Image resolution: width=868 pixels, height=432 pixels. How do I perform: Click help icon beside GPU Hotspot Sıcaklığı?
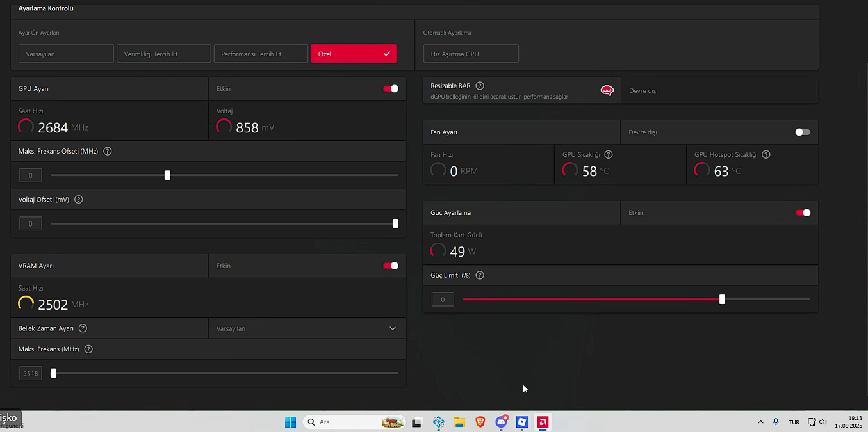coord(766,154)
